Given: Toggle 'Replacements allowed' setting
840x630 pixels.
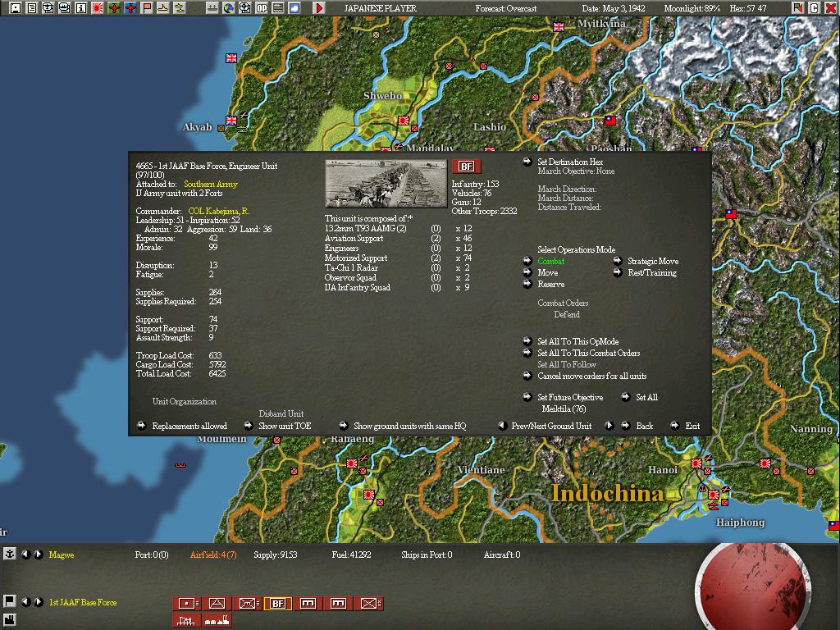Looking at the screenshot, I should (x=189, y=426).
